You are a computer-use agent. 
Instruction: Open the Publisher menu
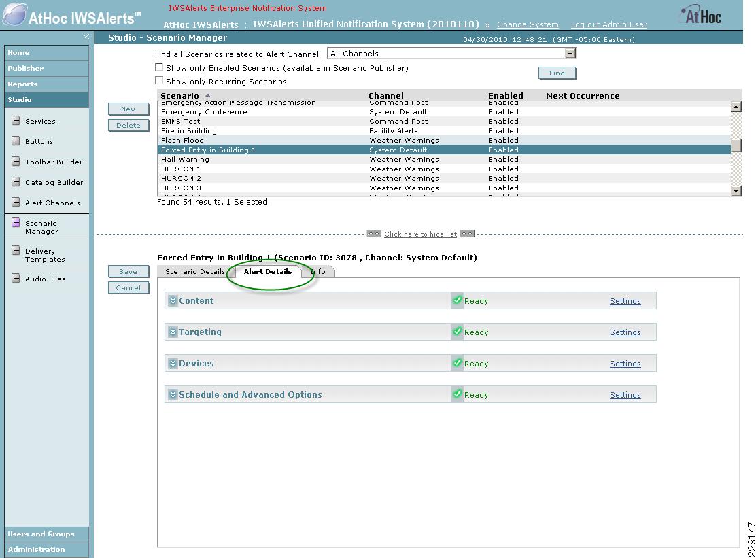tap(47, 68)
